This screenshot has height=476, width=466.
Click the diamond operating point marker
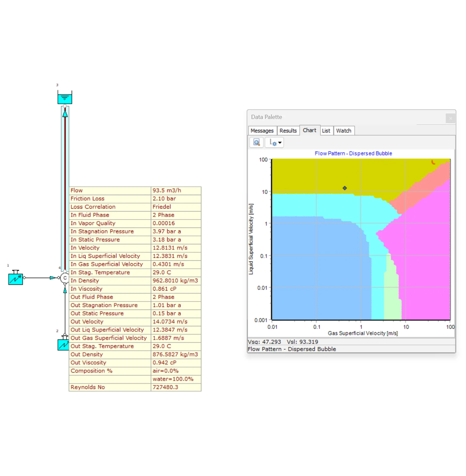tap(345, 188)
